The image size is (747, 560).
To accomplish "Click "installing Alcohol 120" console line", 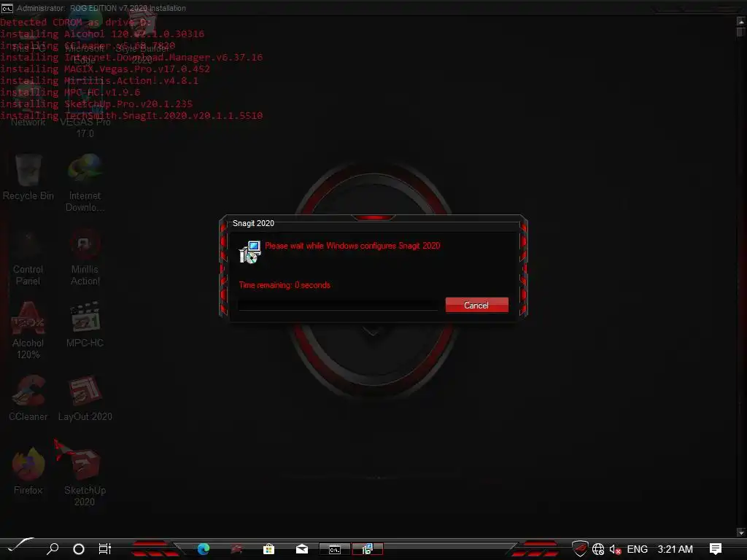I will point(102,34).
